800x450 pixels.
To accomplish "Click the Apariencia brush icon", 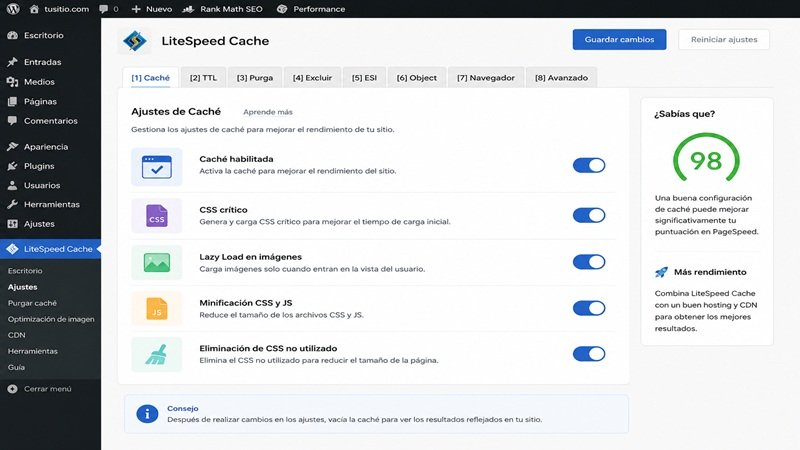I will [13, 146].
